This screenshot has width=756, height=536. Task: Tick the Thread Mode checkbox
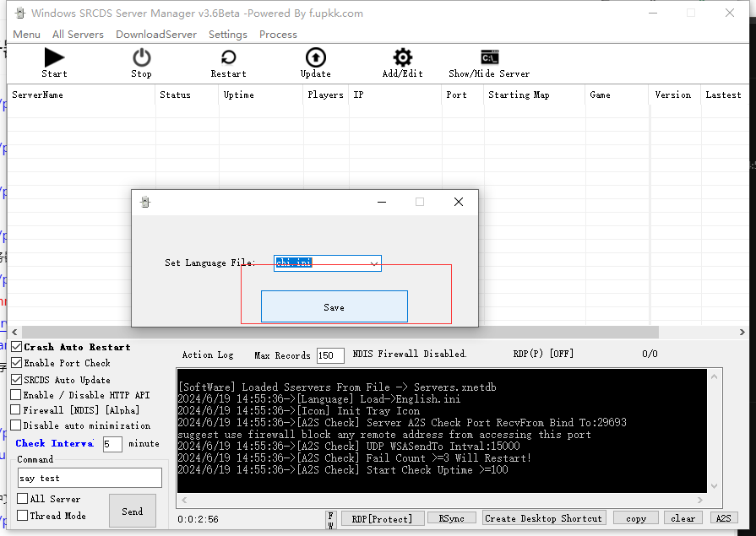click(23, 515)
